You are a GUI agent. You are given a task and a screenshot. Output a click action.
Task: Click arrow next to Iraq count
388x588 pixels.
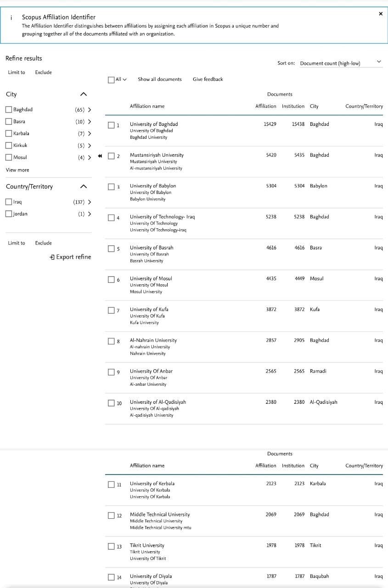pyautogui.click(x=89, y=202)
